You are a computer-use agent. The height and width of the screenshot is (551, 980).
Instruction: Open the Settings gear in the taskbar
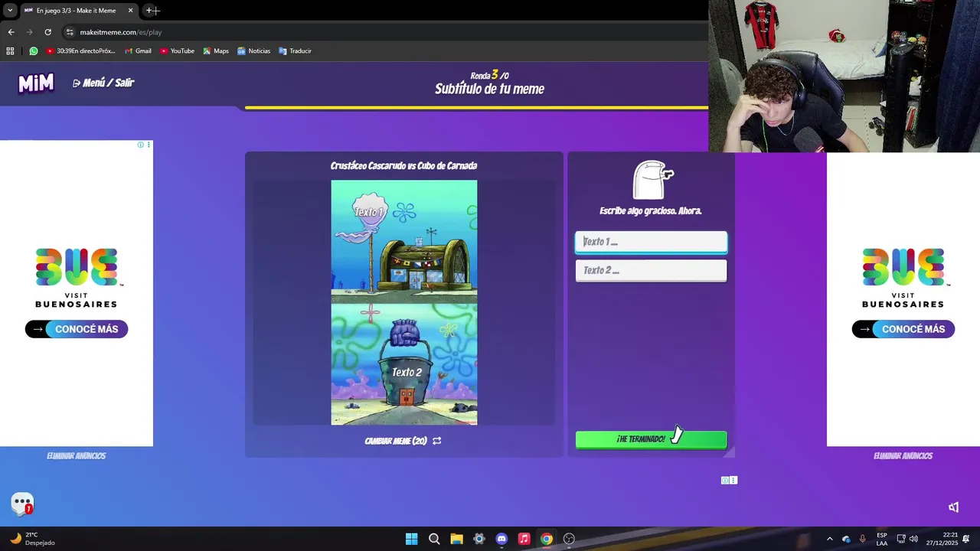click(479, 539)
